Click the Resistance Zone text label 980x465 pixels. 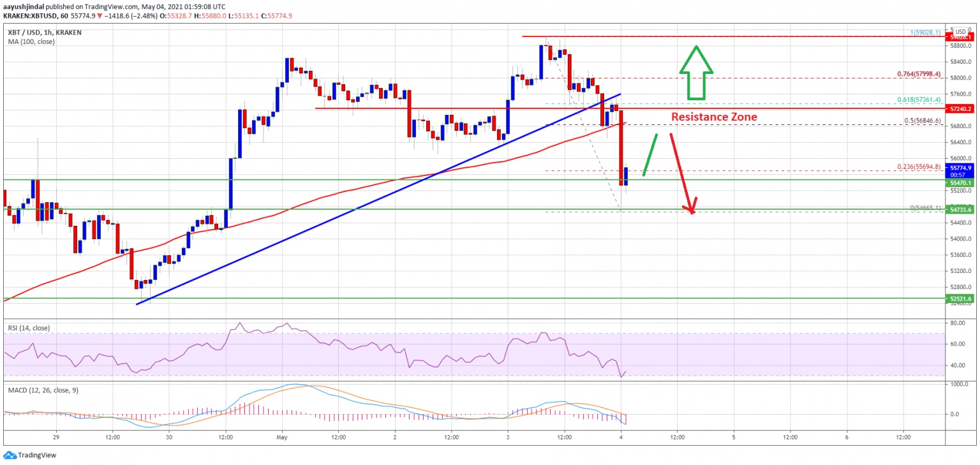714,117
